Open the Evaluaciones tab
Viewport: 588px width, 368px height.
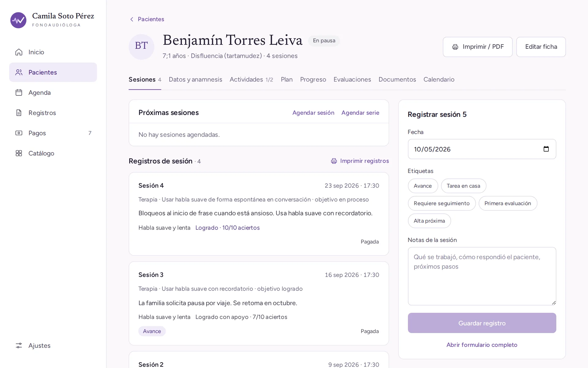[352, 79]
